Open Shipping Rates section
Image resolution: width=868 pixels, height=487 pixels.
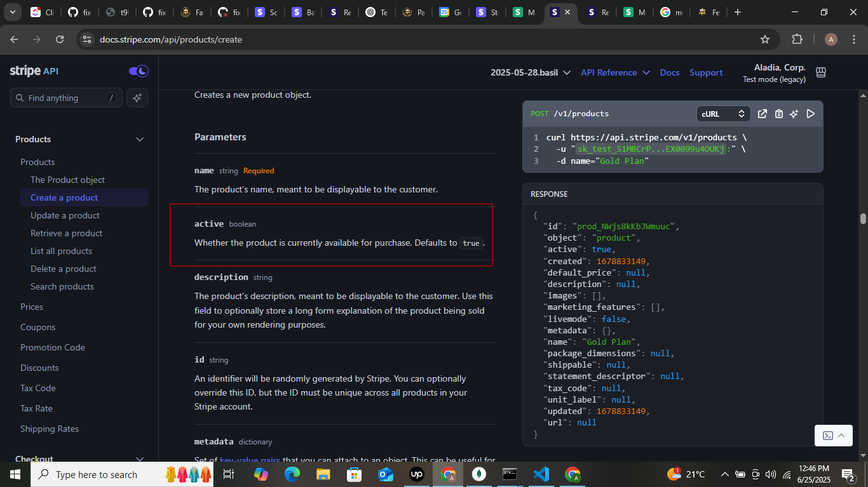click(50, 429)
